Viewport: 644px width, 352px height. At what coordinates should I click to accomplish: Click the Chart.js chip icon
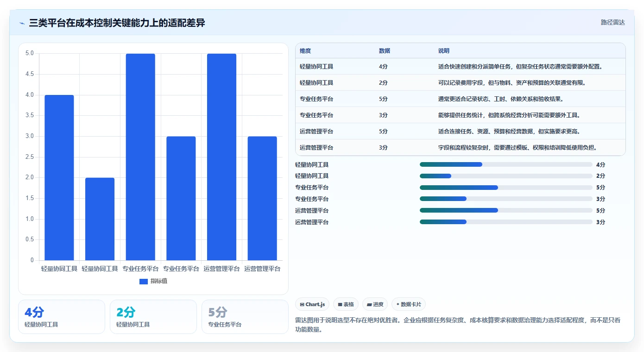click(302, 304)
